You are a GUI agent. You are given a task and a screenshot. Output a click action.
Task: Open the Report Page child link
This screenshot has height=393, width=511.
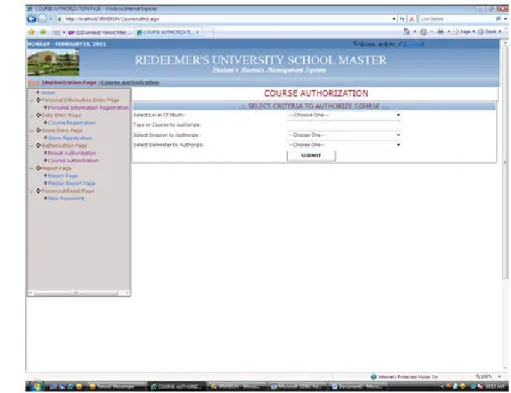(x=63, y=176)
